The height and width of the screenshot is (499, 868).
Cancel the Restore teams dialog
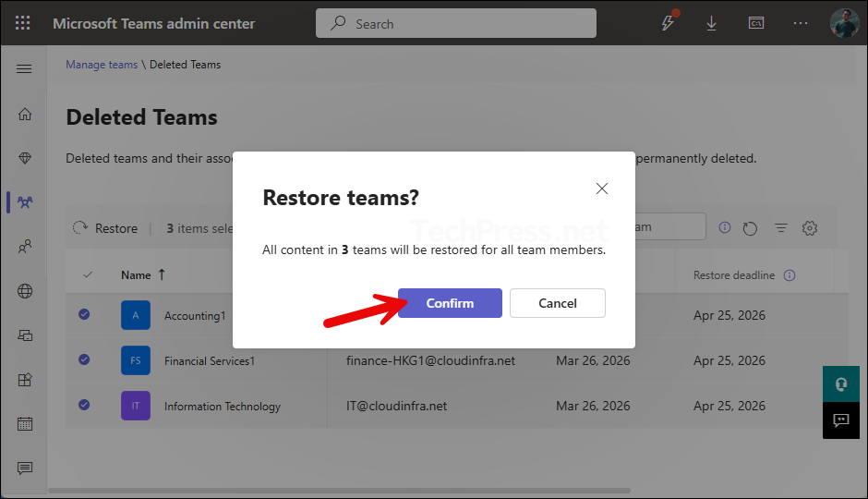[x=558, y=303]
